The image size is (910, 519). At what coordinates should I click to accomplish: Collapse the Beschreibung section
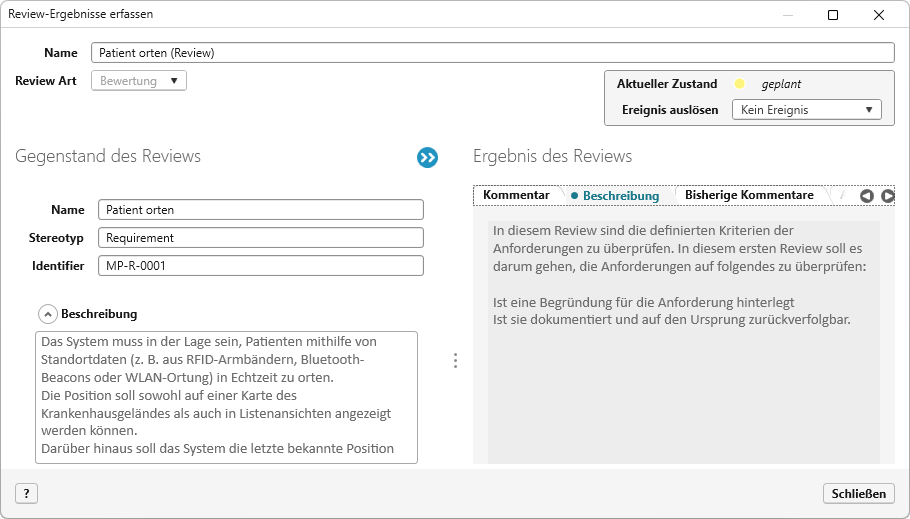[x=48, y=314]
